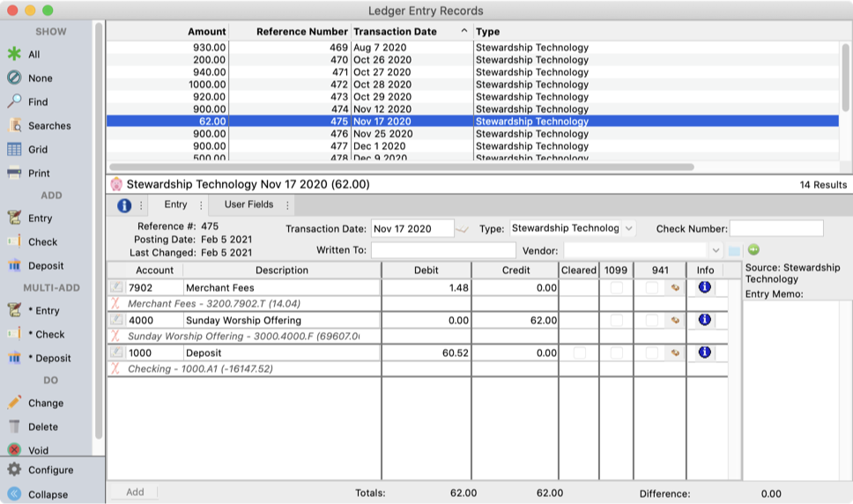
Task: Click the sidebar vertical scrollbar
Action: tap(99, 230)
